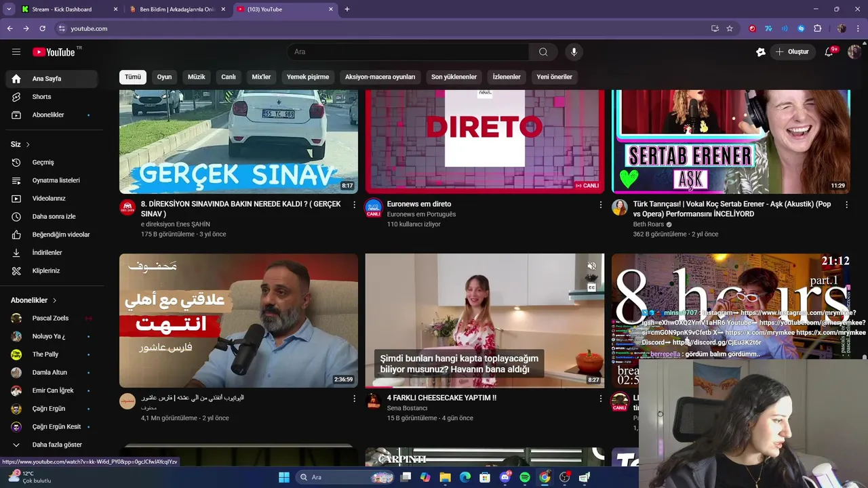Go back in the browser

[x=9, y=28]
